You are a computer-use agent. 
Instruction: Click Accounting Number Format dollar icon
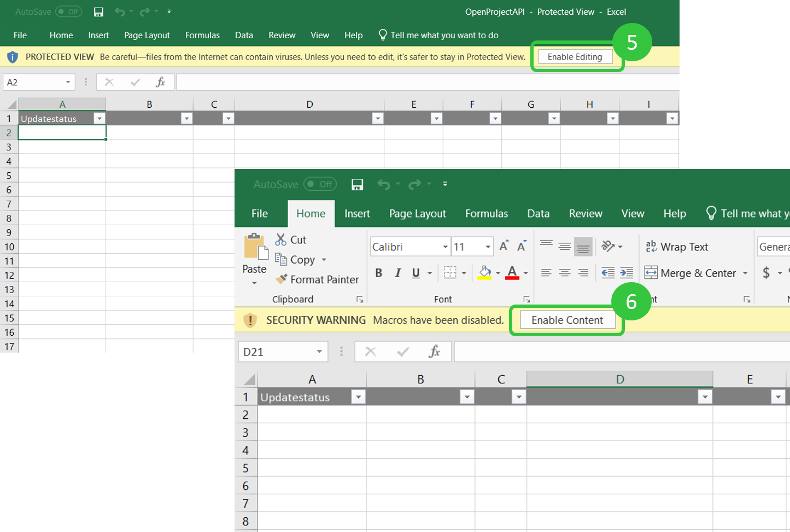[766, 273]
